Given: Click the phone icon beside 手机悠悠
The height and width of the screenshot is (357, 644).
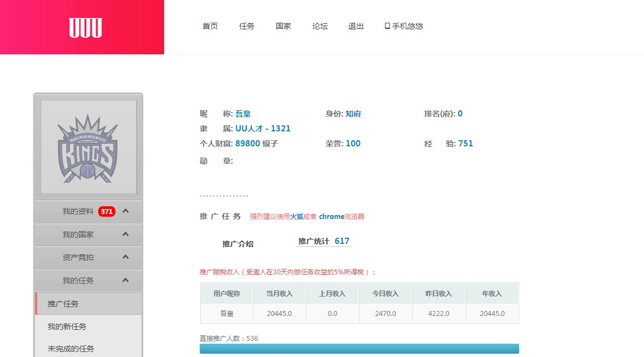Looking at the screenshot, I should pyautogui.click(x=387, y=26).
